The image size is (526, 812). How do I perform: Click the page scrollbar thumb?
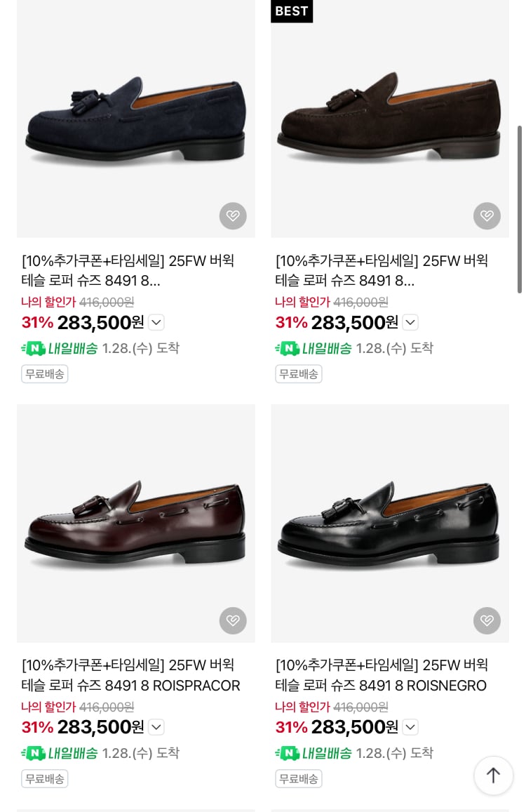(520, 209)
